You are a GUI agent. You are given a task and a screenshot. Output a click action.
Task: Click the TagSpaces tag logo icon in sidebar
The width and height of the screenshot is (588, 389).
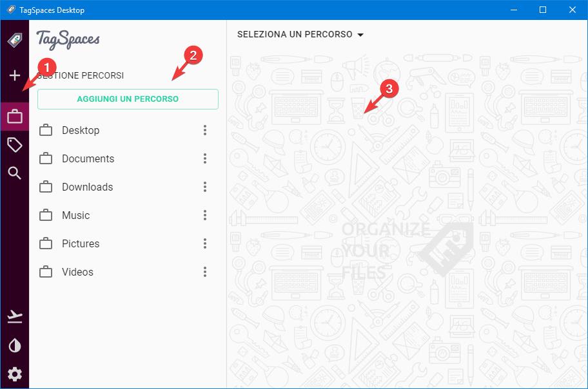click(x=15, y=40)
